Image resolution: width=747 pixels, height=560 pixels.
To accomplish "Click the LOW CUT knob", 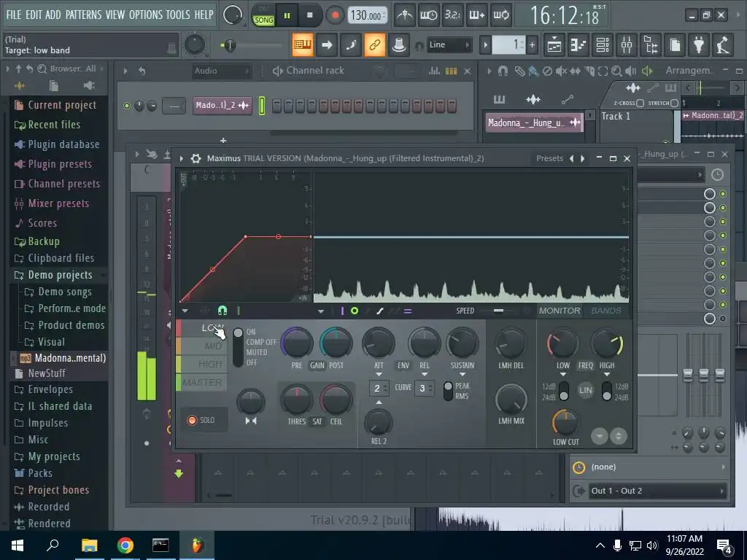I will coord(565,422).
